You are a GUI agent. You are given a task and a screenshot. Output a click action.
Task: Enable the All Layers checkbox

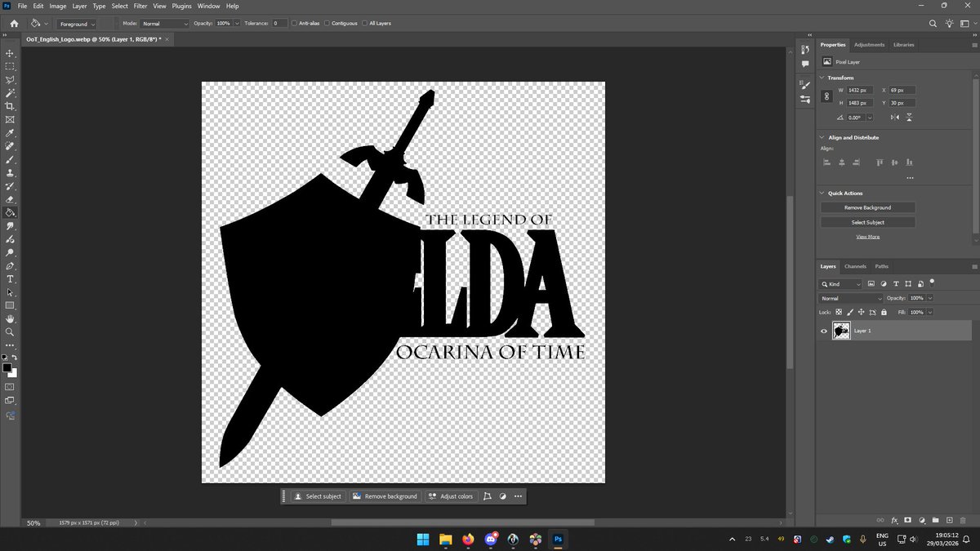pos(364,24)
